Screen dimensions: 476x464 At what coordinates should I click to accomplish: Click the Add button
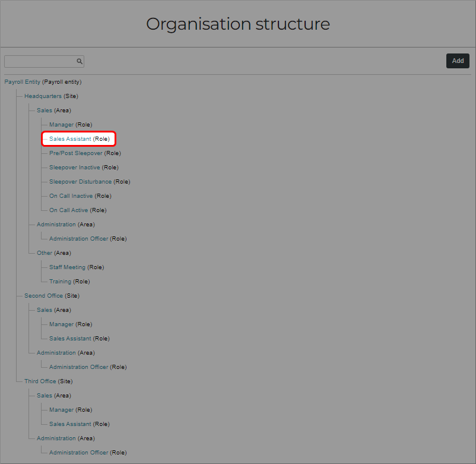457,61
